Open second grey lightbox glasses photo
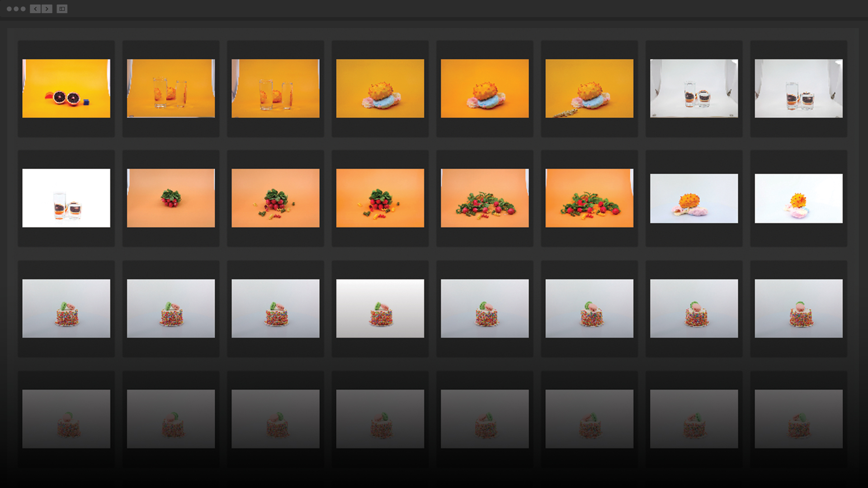 click(798, 89)
